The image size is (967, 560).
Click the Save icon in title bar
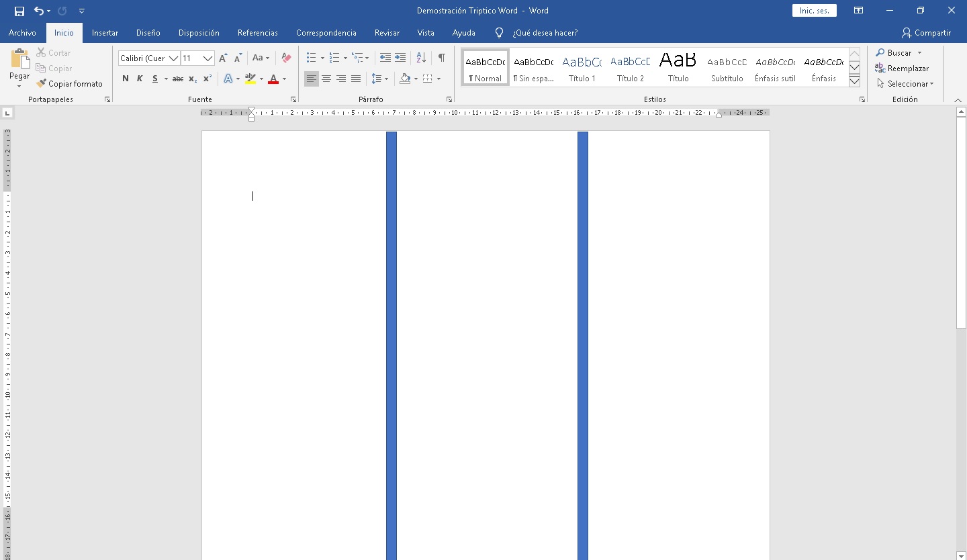pyautogui.click(x=19, y=11)
